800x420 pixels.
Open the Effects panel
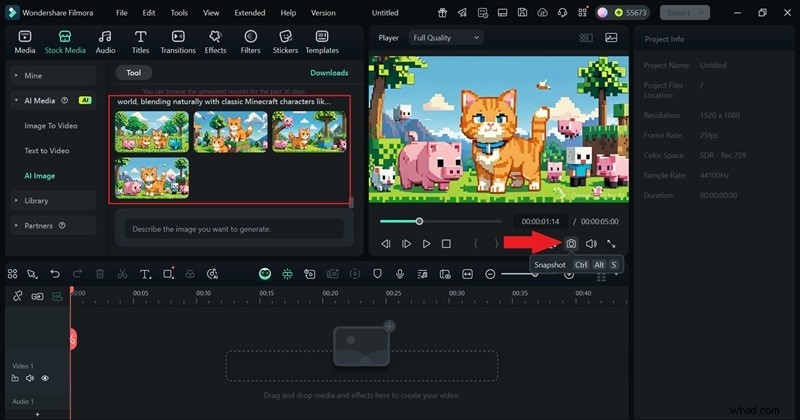pos(215,41)
